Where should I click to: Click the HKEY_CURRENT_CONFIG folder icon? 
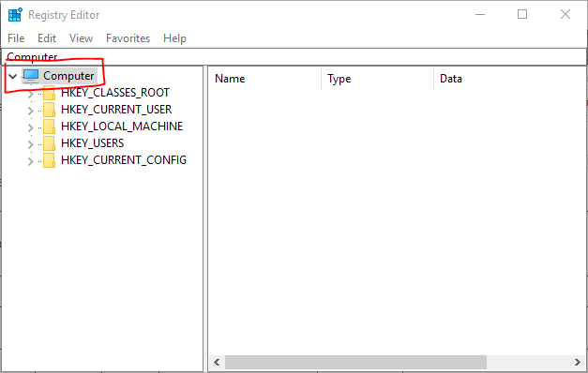click(49, 160)
